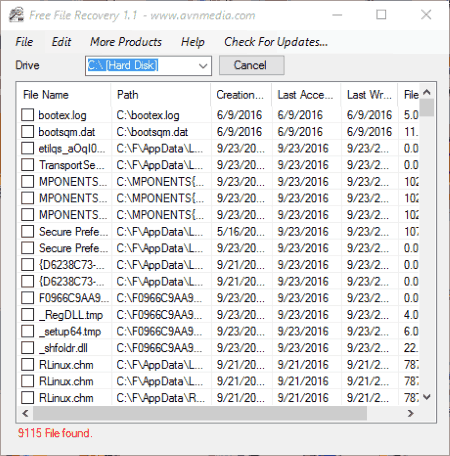Open the Help menu
450x456 pixels.
pos(193,42)
